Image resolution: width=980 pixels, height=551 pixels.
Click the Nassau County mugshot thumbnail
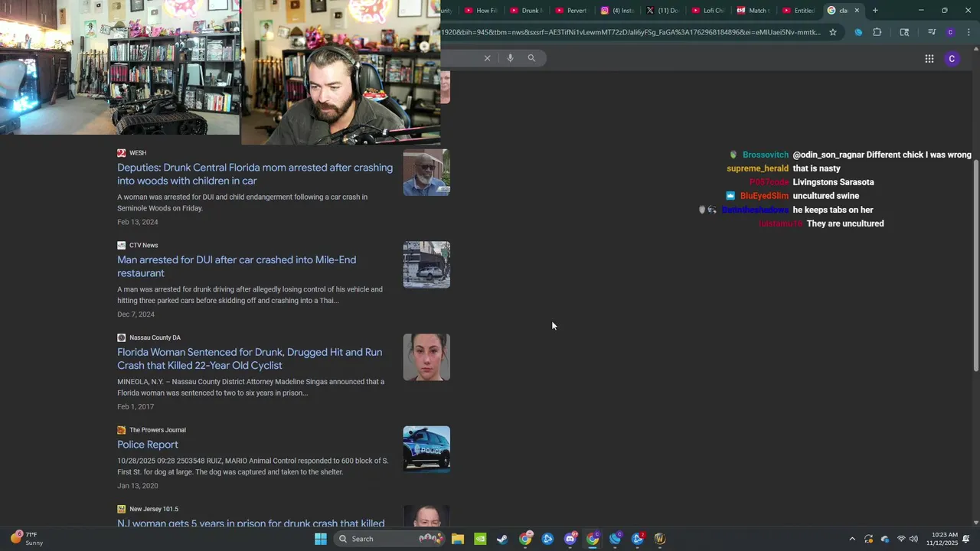pyautogui.click(x=426, y=357)
